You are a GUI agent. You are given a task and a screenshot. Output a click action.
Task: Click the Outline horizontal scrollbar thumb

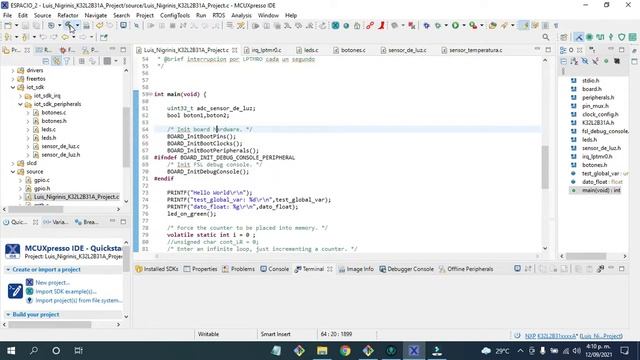586,256
